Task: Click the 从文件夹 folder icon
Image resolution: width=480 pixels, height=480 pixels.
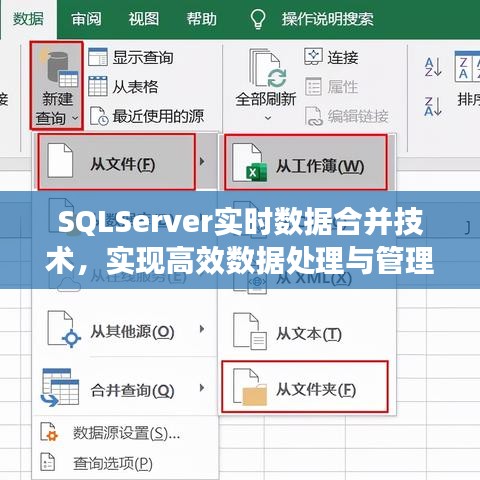Action: [x=250, y=387]
